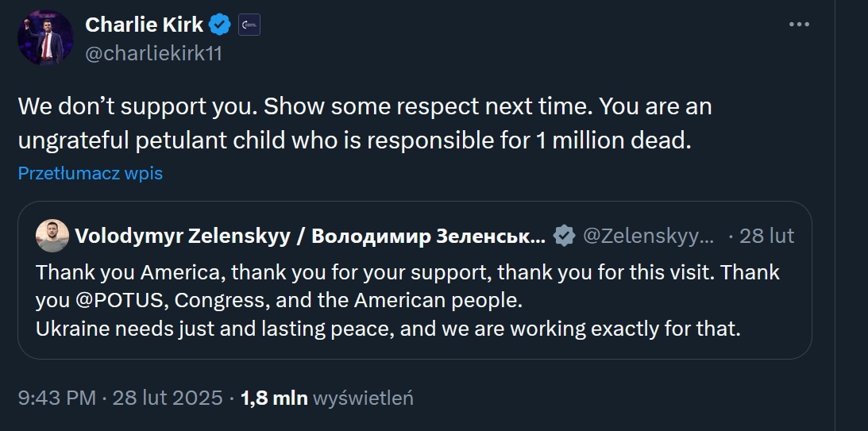
Task: Click Zelenskyy's small profile avatar
Action: tap(52, 236)
